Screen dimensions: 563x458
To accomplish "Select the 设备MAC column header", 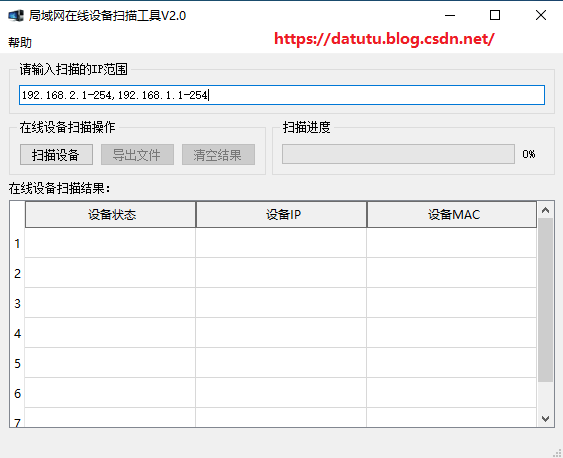I will (x=452, y=214).
